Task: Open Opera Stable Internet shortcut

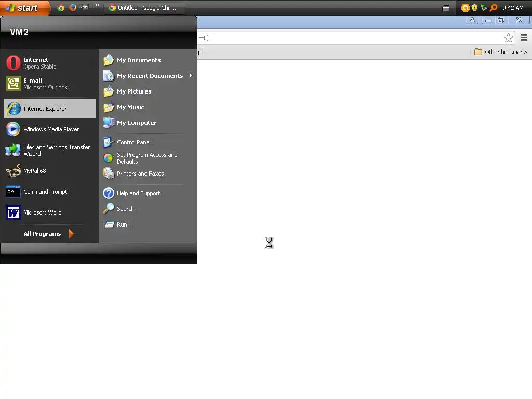Action: coord(49,63)
